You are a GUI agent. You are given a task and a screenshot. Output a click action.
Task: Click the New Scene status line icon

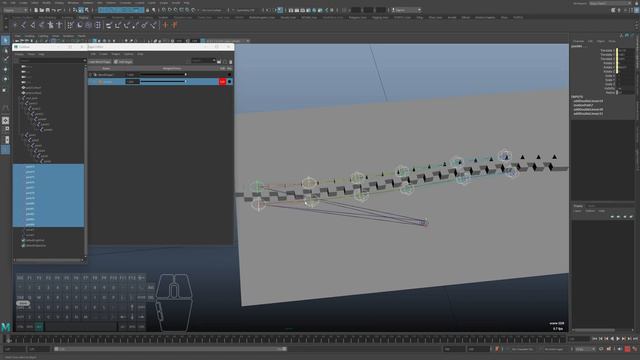point(36,10)
